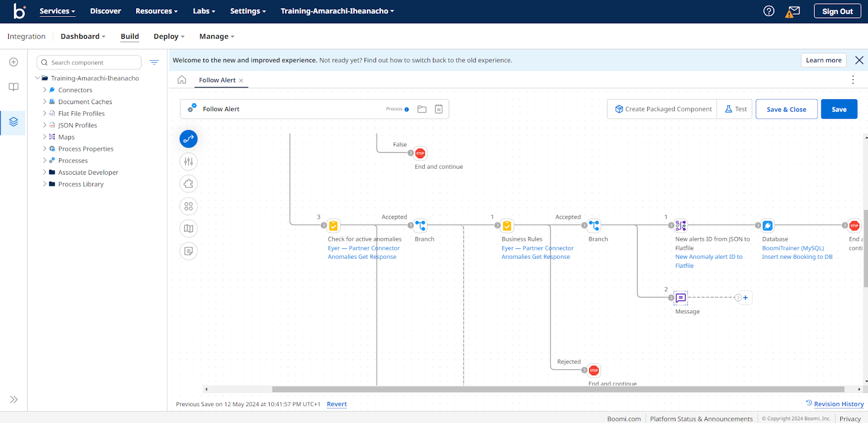The width and height of the screenshot is (868, 423).
Task: Open the sliders execute palette icon
Action: (x=188, y=161)
